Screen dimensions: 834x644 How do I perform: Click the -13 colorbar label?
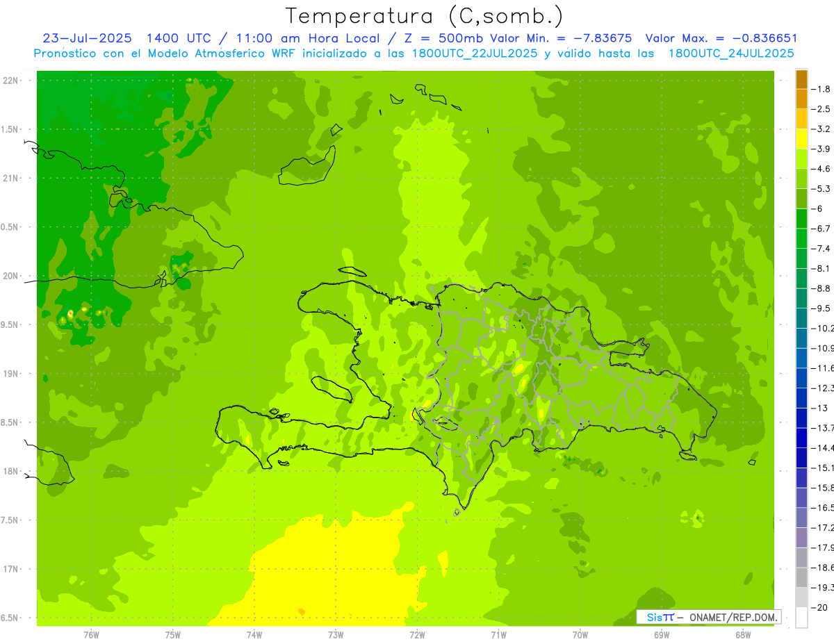coord(819,408)
